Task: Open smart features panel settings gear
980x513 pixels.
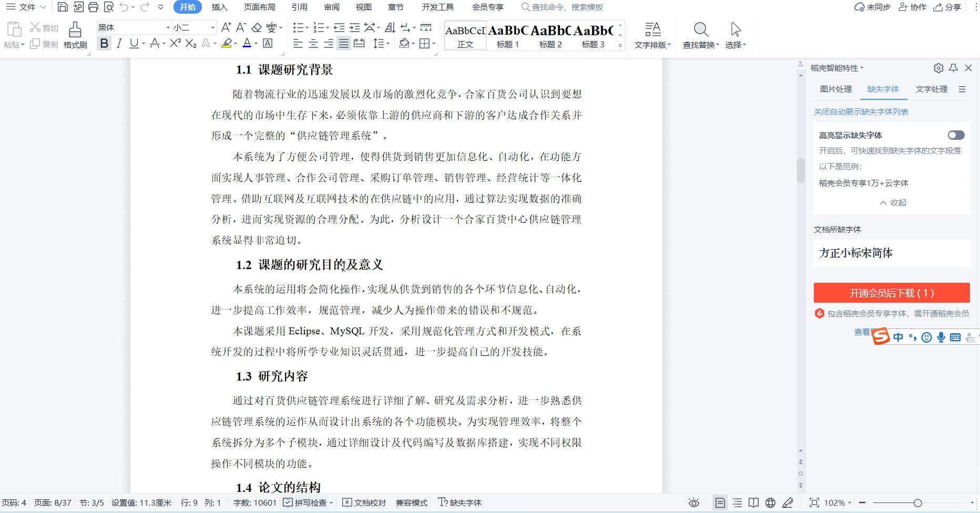Action: point(938,68)
